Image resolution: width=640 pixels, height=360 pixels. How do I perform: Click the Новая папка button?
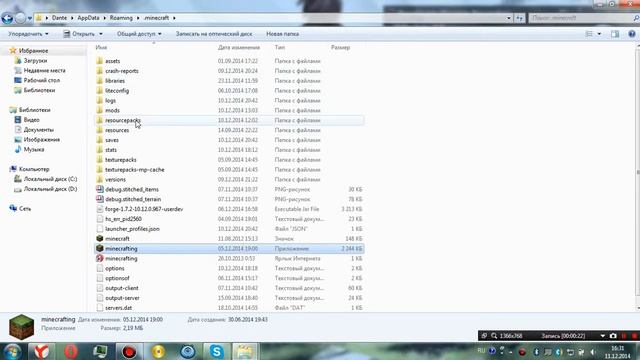[282, 34]
